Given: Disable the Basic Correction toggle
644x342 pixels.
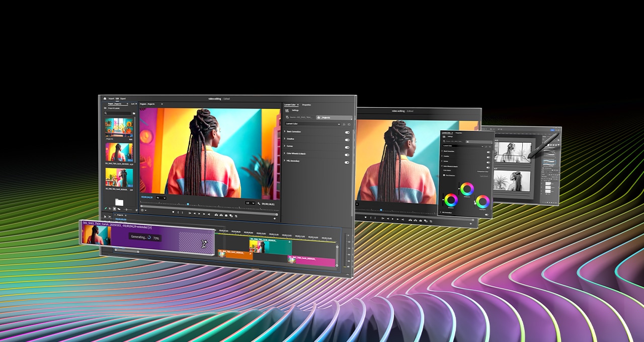Looking at the screenshot, I should click(347, 132).
